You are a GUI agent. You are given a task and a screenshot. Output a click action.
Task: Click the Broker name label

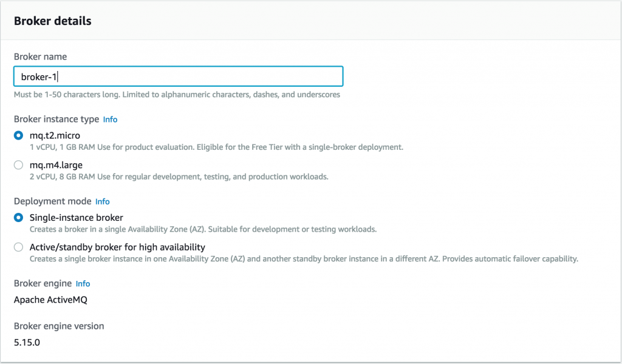(41, 56)
